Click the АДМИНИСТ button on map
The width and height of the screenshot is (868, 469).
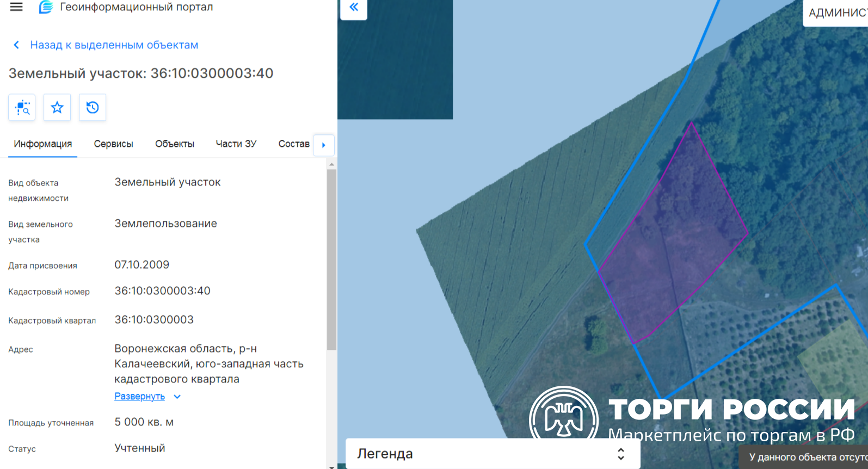pyautogui.click(x=836, y=13)
